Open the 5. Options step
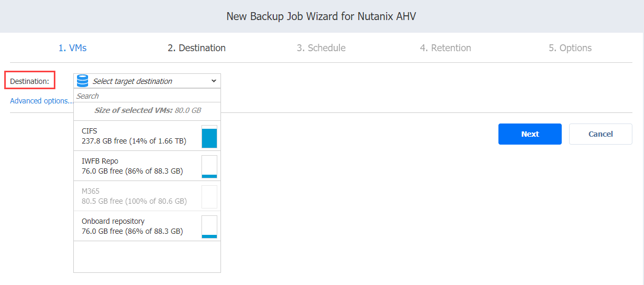 click(570, 48)
